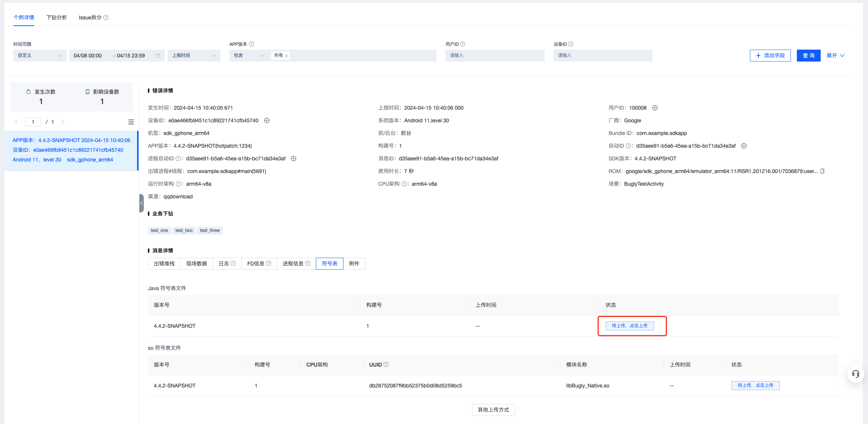Open the customer support headset icon

pos(856,374)
